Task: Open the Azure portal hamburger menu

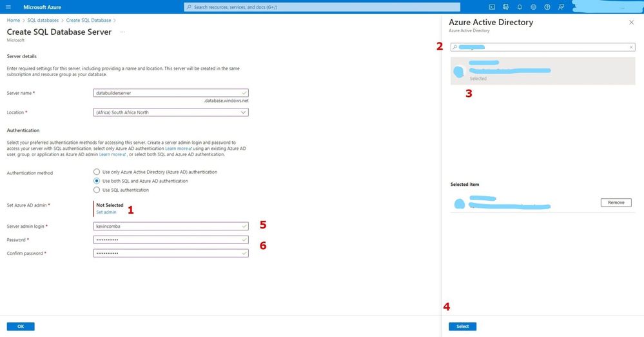Action: point(8,7)
